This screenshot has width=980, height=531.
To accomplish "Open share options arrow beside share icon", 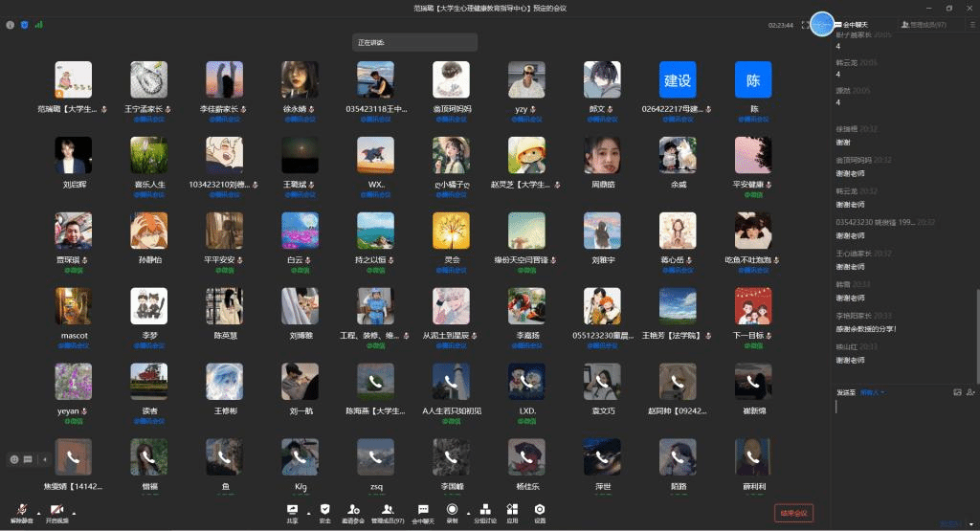I will coord(308,513).
